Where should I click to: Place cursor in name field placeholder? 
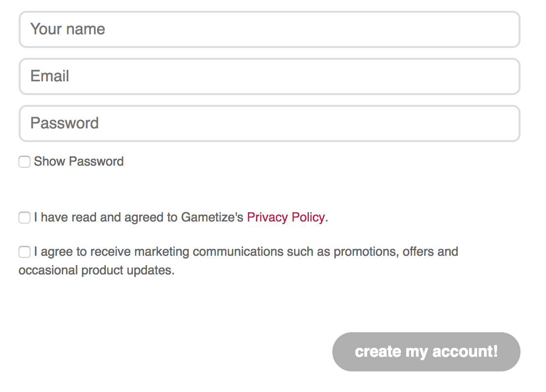[x=68, y=29]
